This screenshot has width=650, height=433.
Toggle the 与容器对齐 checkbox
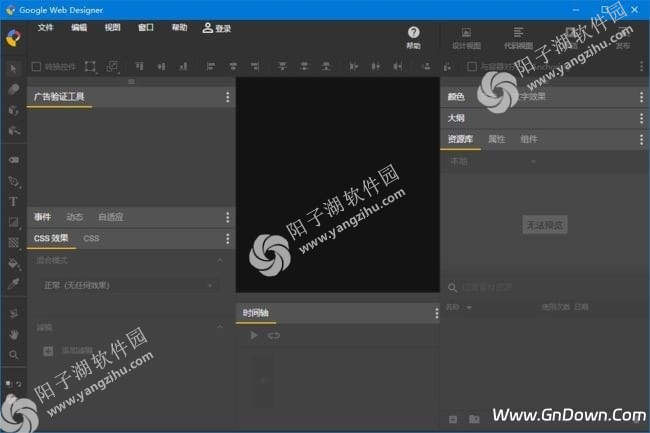[472, 66]
